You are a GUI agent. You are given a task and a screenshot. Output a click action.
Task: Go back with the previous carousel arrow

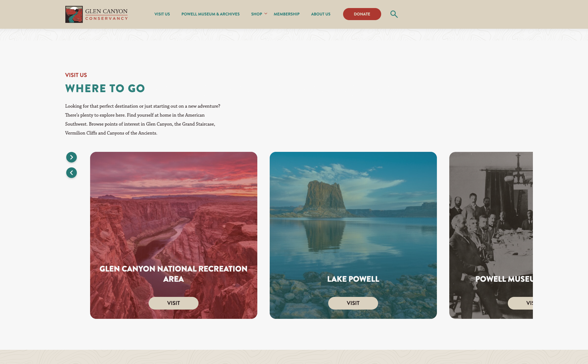pos(72,173)
